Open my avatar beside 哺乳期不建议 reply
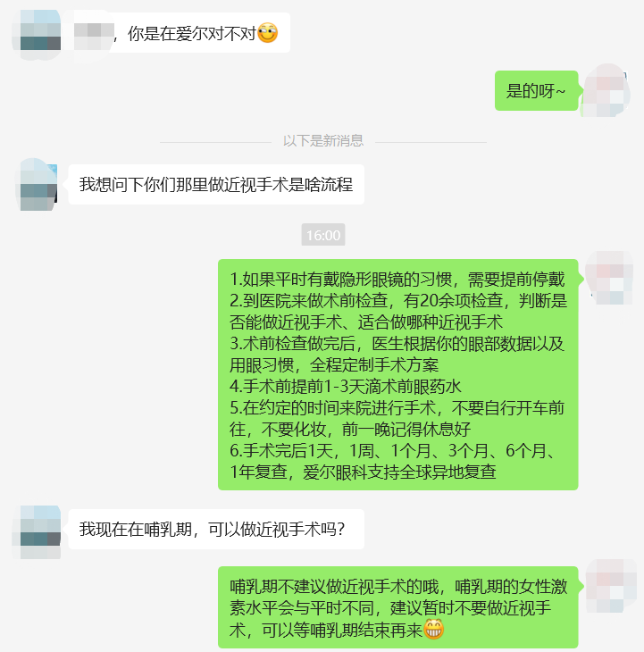 pyautogui.click(x=610, y=586)
